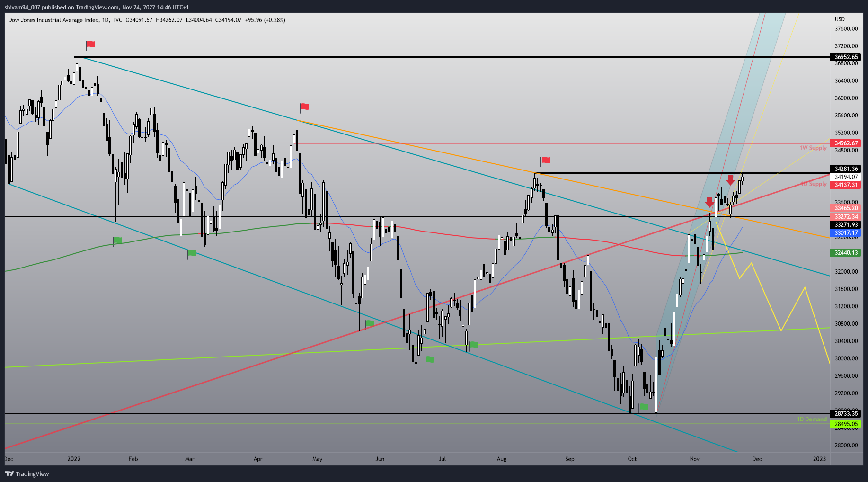Click the black 33271.93 price label
This screenshot has width=868, height=482.
click(846, 225)
